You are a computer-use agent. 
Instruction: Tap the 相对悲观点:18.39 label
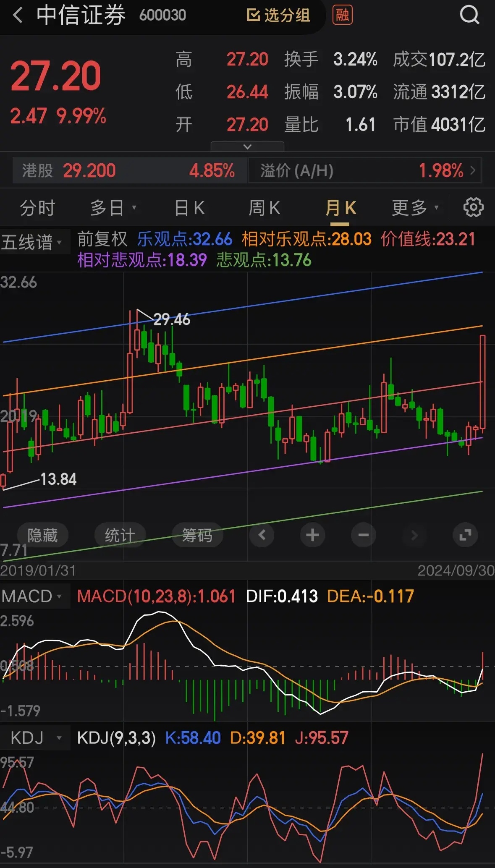142,260
